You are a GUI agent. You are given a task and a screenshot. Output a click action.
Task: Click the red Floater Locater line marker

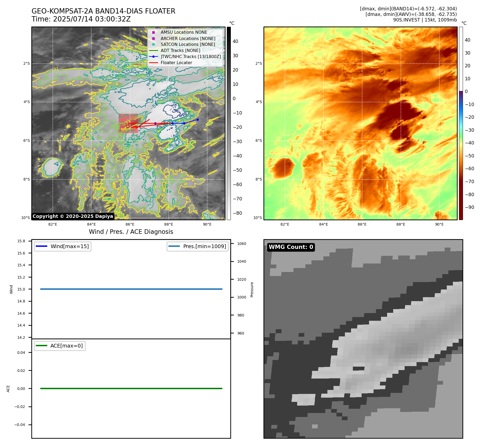click(x=153, y=63)
